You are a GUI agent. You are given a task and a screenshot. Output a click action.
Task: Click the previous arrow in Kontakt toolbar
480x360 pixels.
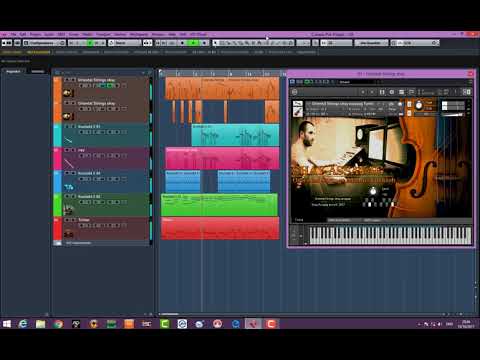coord(363,92)
